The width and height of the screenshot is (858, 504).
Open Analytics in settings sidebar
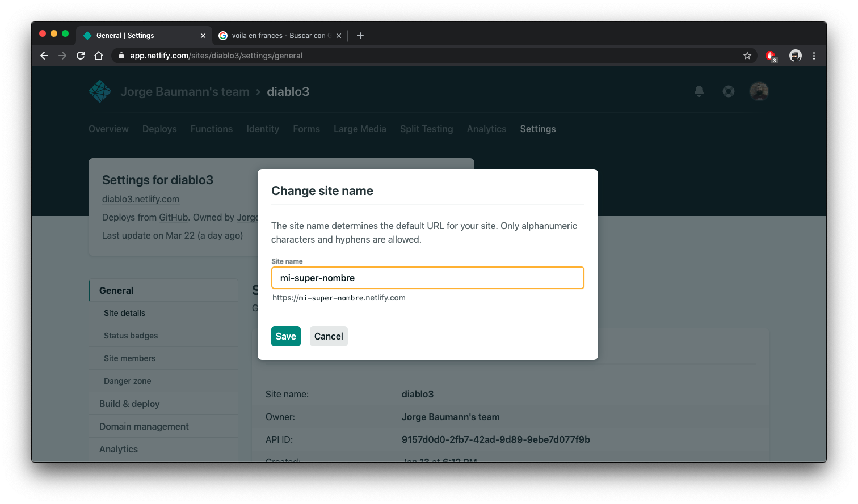(x=163, y=449)
